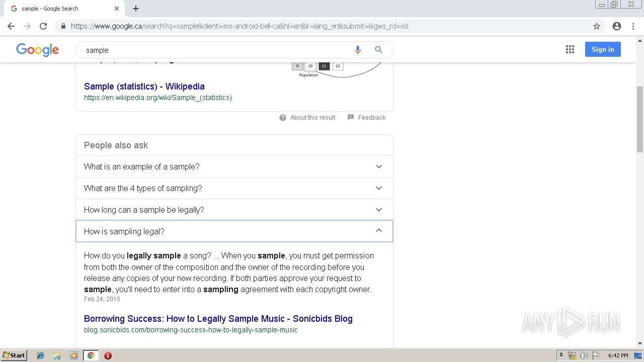Open Action Center flag icon
This screenshot has width=644, height=362.
click(596, 355)
